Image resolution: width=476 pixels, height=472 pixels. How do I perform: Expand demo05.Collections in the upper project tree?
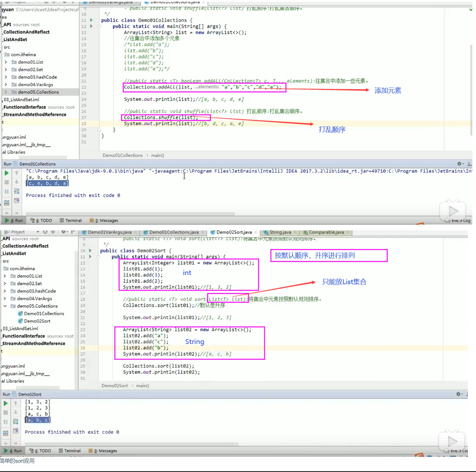point(6,92)
